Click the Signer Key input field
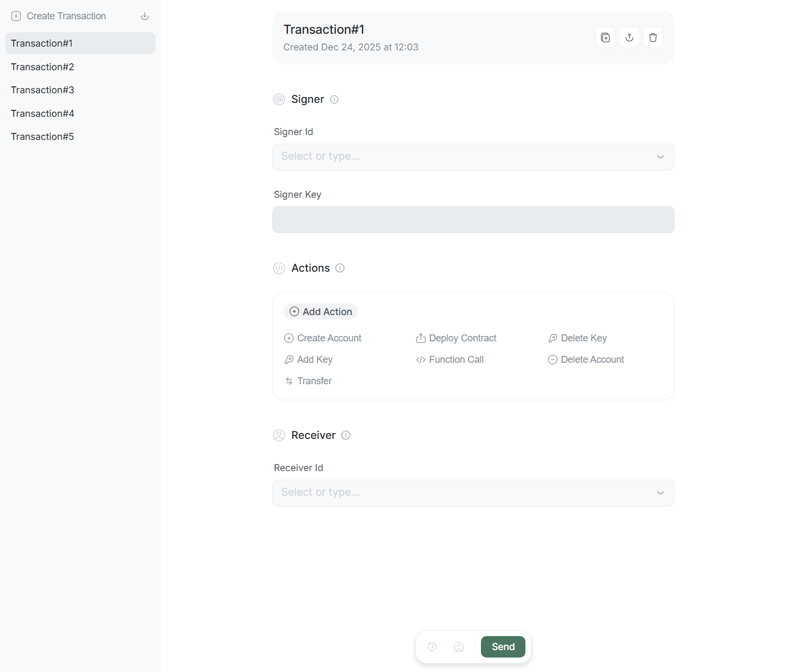Image resolution: width=786 pixels, height=672 pixels. pos(473,220)
